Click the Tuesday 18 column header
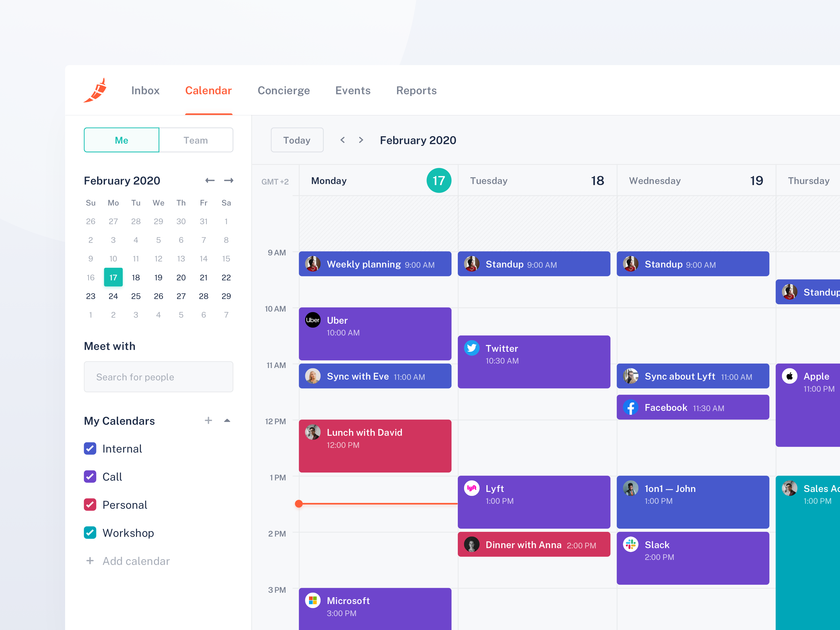 (537, 180)
